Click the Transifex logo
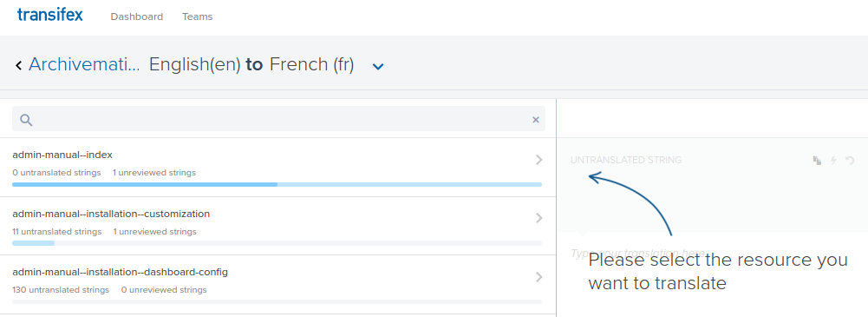The height and width of the screenshot is (317, 868). point(49,15)
